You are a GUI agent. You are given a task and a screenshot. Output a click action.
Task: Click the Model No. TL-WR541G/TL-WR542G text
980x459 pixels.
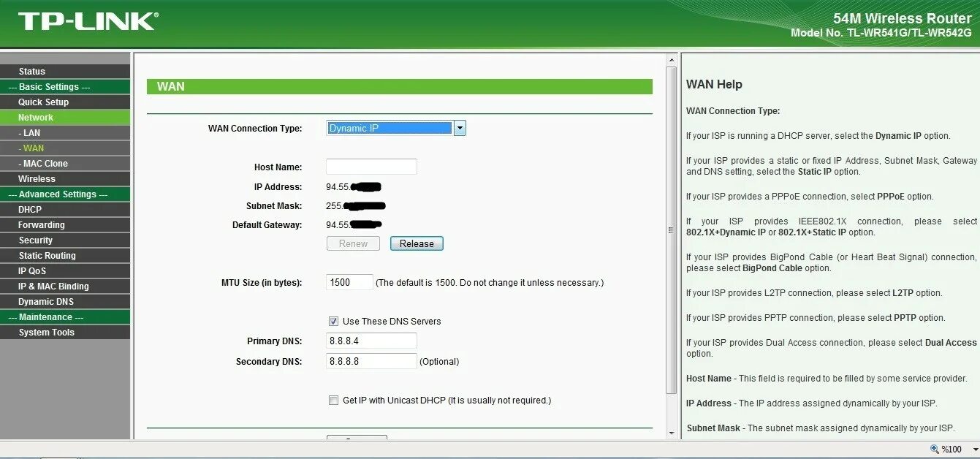click(x=881, y=33)
